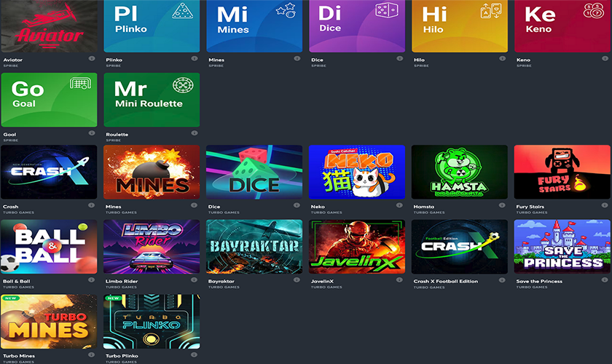Open the Save the Princess castle thumbnail
The height and width of the screenshot is (364, 612).
[562, 247]
